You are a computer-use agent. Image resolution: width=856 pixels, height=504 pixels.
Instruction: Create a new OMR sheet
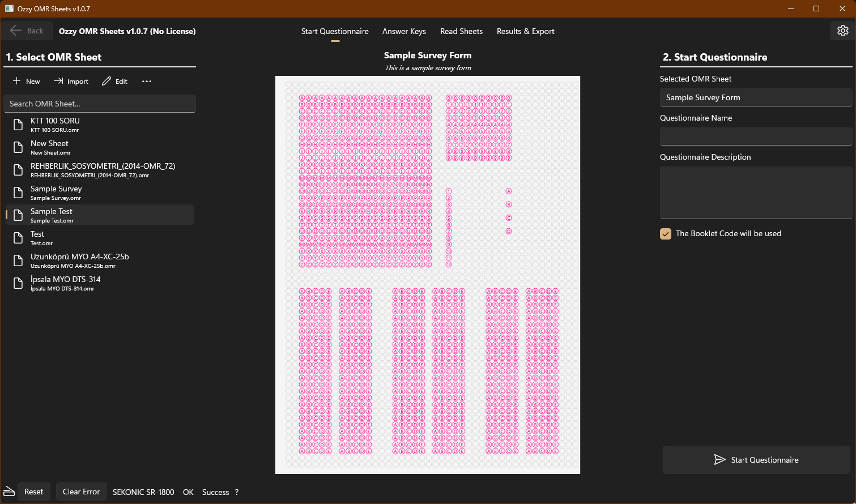tap(25, 81)
